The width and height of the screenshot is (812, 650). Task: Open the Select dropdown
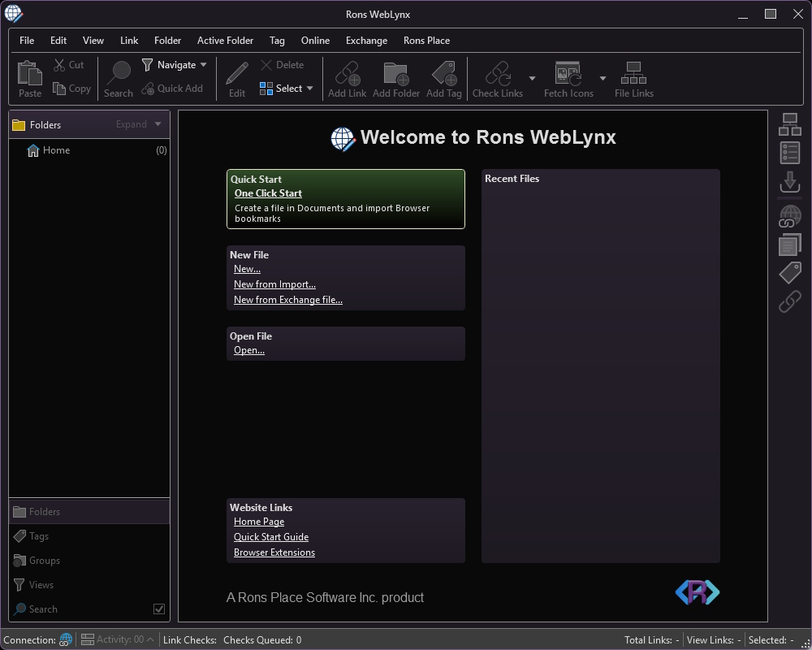pos(287,89)
